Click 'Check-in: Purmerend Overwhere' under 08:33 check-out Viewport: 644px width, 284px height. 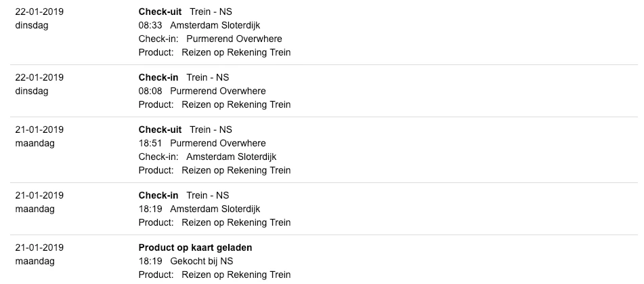pos(210,39)
